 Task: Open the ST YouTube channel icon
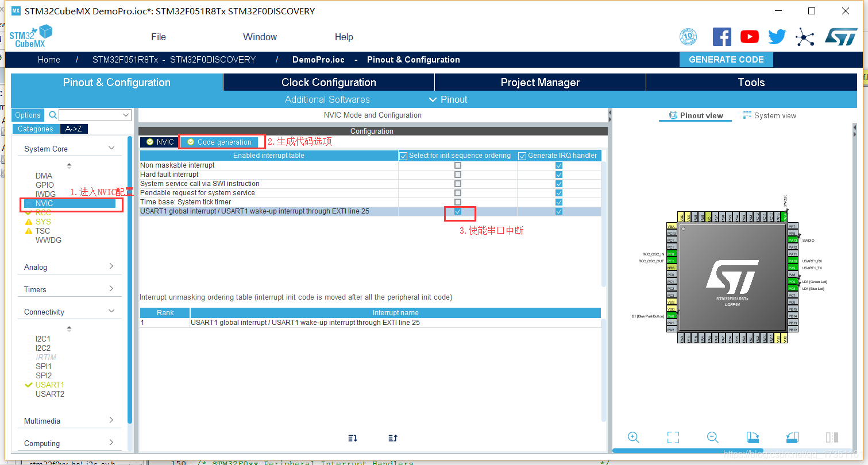tap(750, 37)
